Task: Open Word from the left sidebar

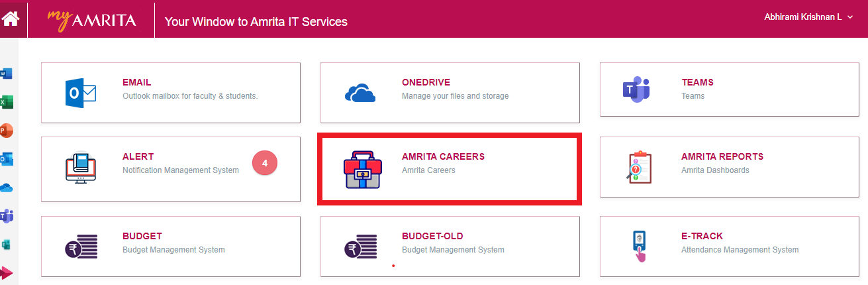Action: [x=7, y=74]
